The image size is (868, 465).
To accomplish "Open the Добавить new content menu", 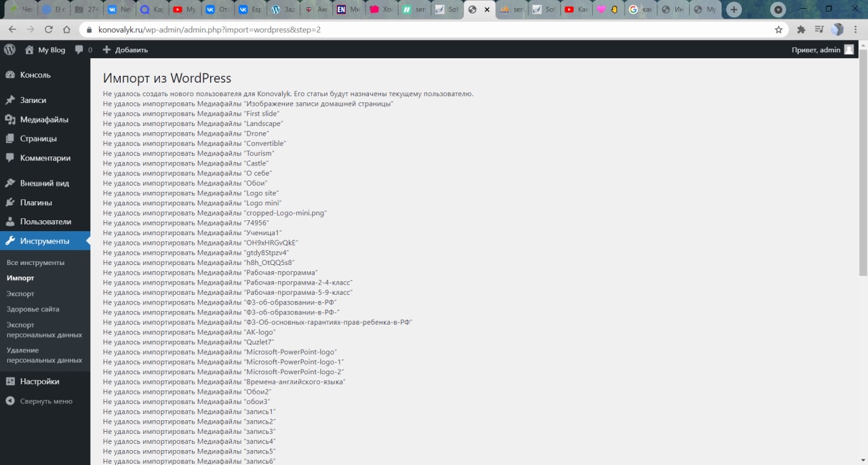I will point(125,49).
